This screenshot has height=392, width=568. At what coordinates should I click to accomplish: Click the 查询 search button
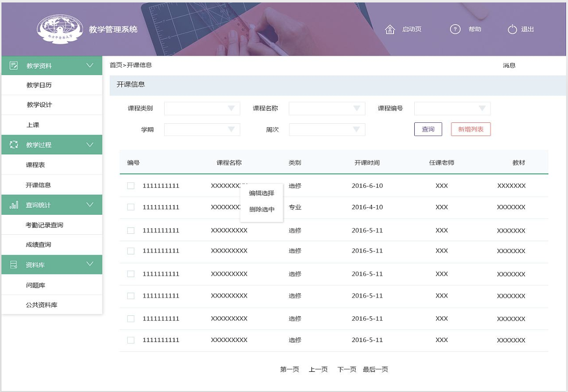point(427,129)
